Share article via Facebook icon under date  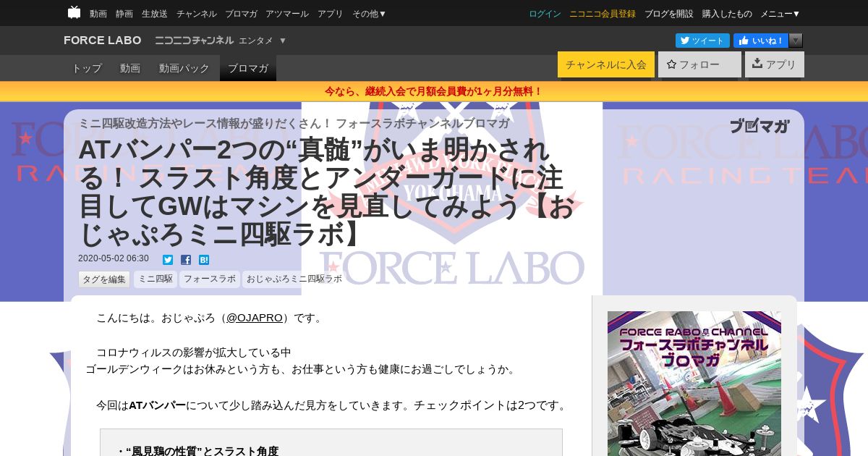pyautogui.click(x=186, y=260)
